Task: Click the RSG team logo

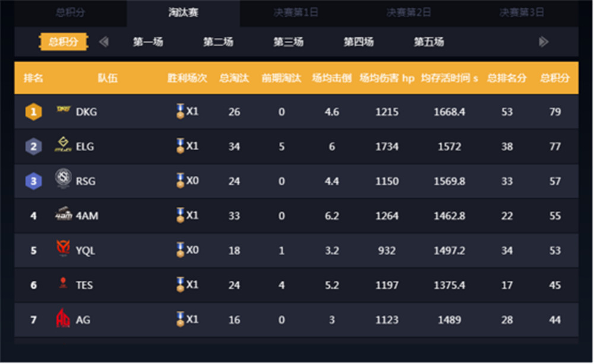Action: (x=63, y=179)
